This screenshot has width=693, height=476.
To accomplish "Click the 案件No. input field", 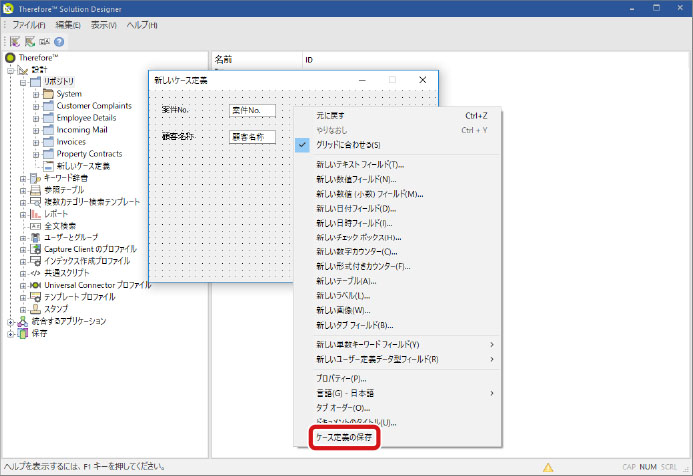I will tap(251, 109).
